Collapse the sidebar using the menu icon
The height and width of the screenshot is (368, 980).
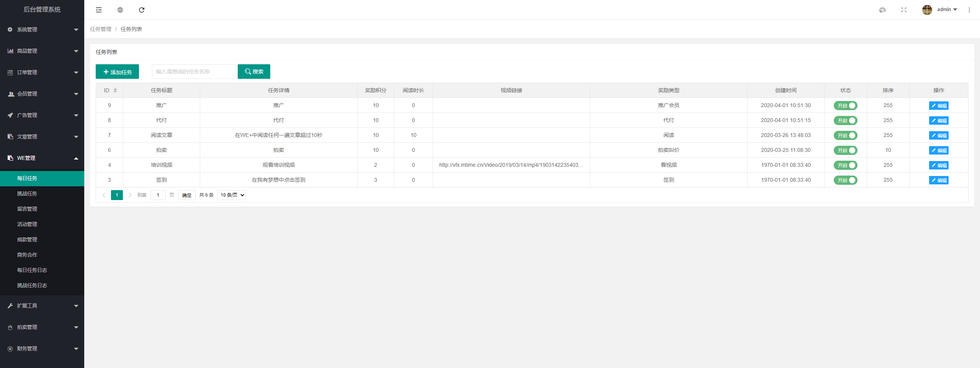[x=99, y=10]
